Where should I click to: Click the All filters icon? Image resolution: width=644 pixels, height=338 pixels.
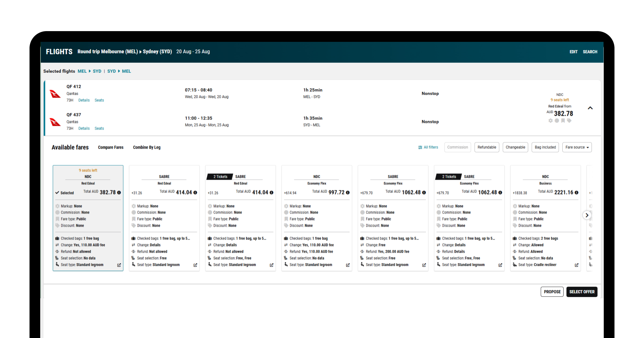pos(420,147)
